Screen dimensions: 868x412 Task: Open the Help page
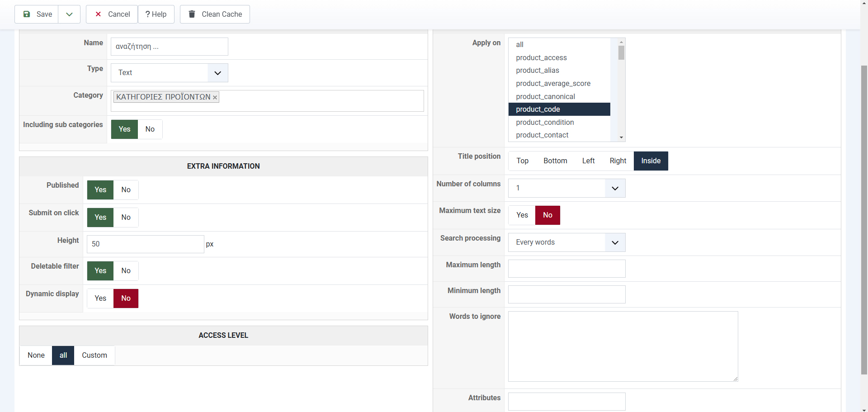coord(156,14)
